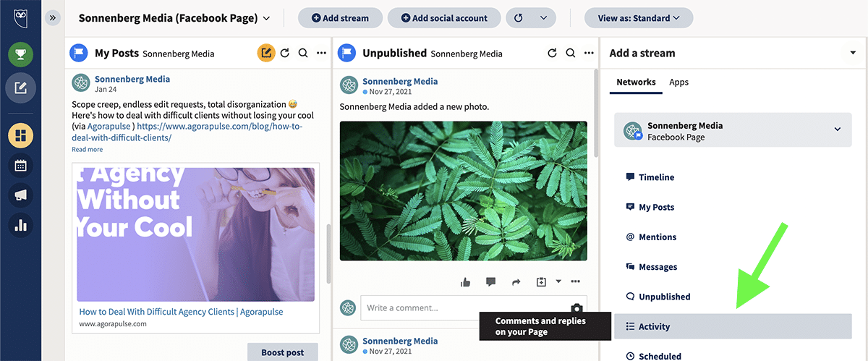Open the purple article preview image
The height and width of the screenshot is (361, 868).
(196, 234)
